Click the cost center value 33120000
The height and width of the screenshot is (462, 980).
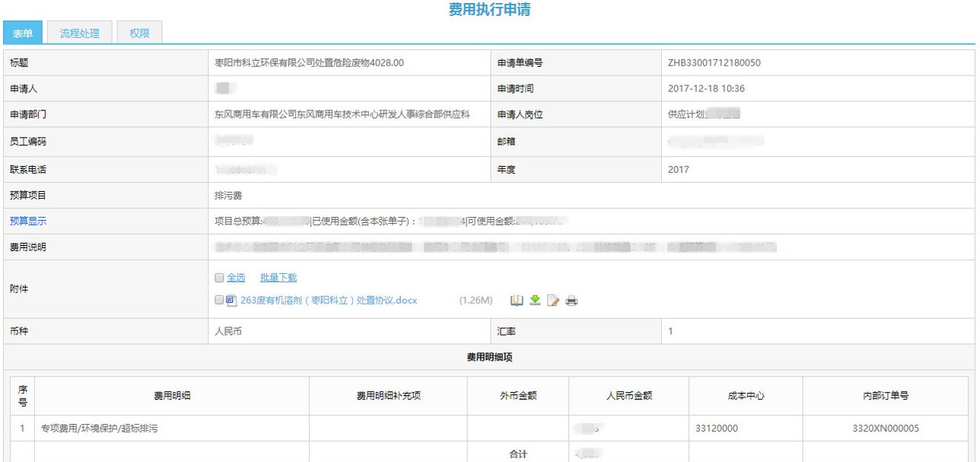click(x=716, y=429)
